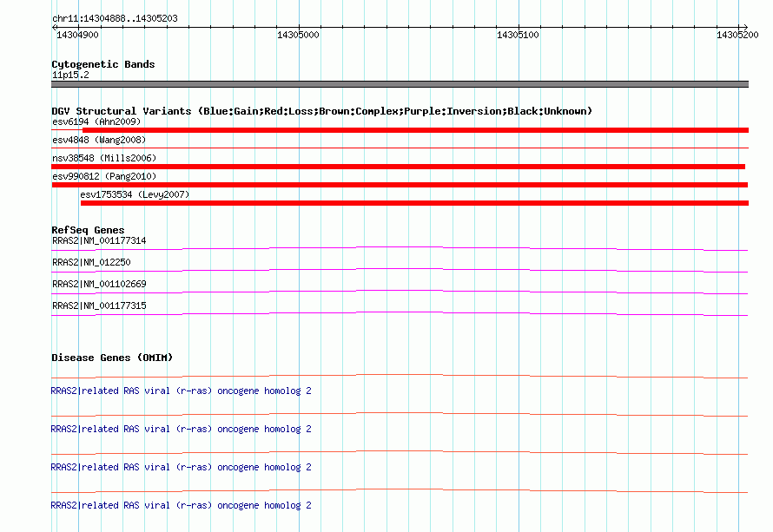The width and height of the screenshot is (773, 532).
Task: Click the chr11:14304888..14305203 region label
Action: point(115,18)
